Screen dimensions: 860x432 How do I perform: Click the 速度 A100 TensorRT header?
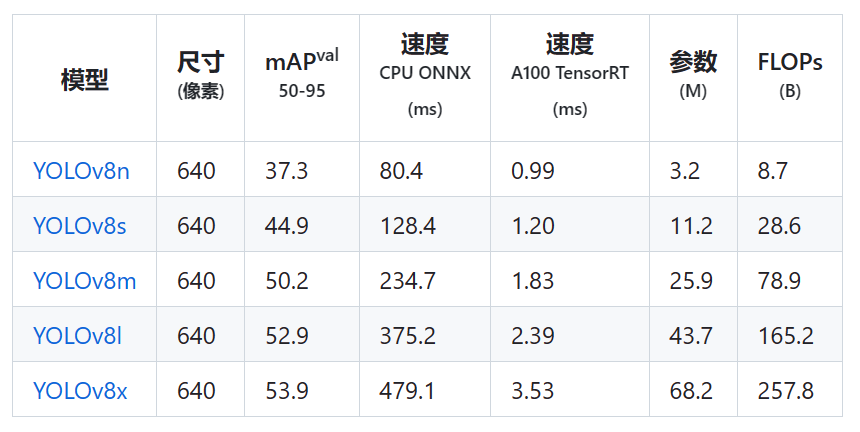pyautogui.click(x=570, y=75)
